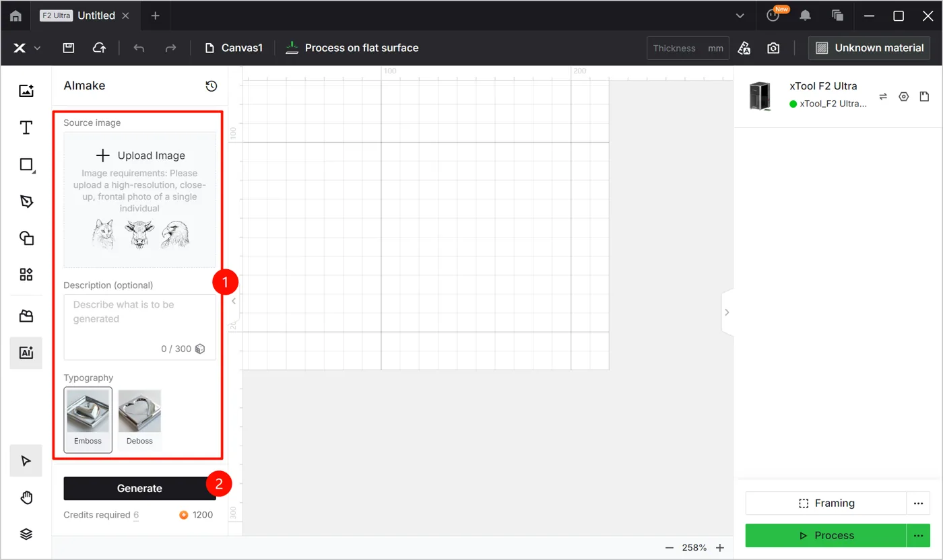
Task: Undo the last action
Action: [139, 48]
